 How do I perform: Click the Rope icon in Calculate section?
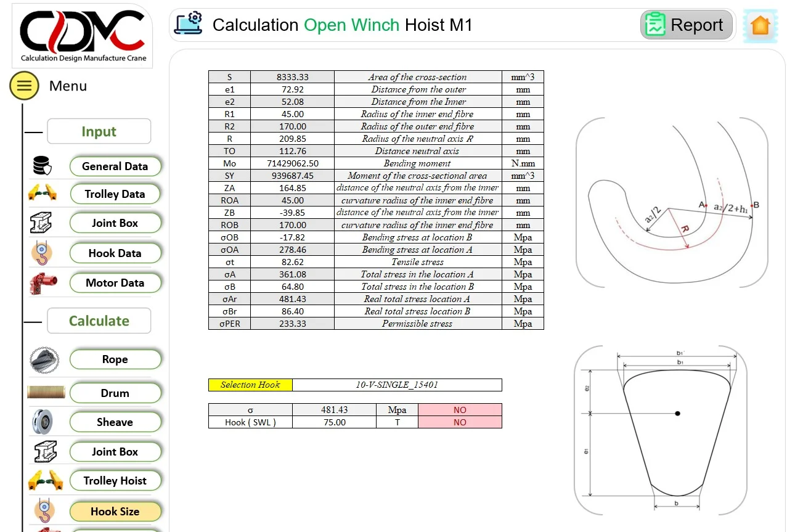44,359
